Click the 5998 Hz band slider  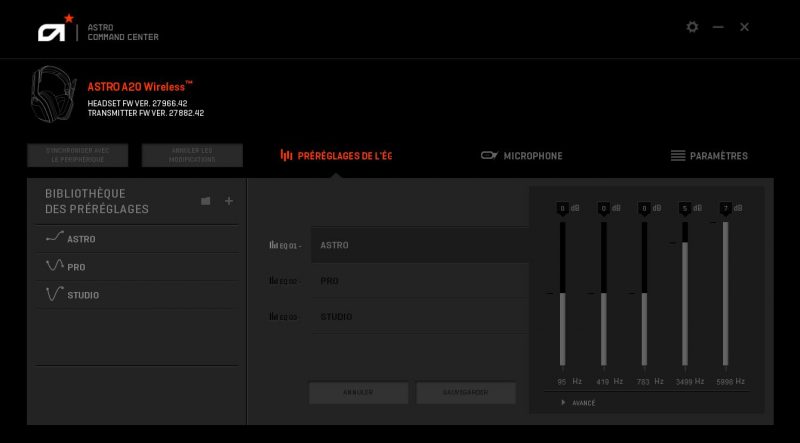[x=726, y=293]
